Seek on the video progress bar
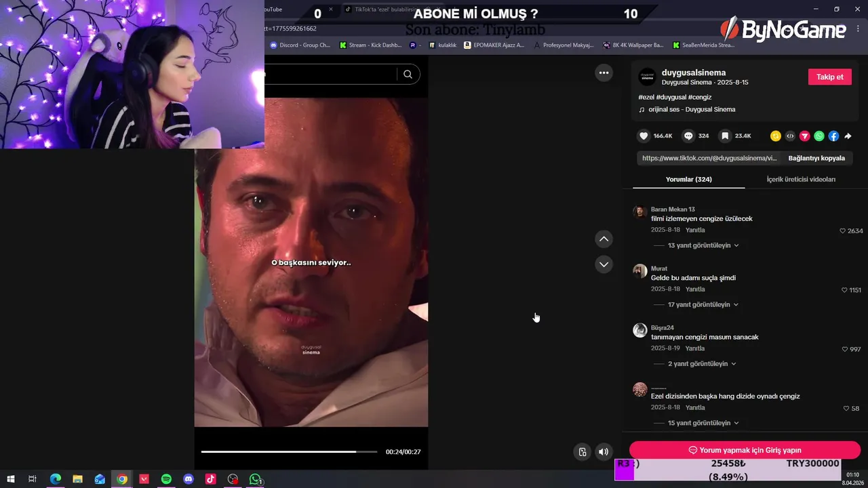Viewport: 868px width, 488px height. pyautogui.click(x=289, y=451)
